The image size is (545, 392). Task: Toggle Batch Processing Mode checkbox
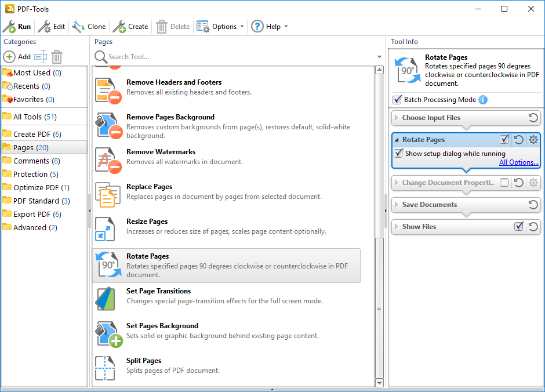(397, 100)
